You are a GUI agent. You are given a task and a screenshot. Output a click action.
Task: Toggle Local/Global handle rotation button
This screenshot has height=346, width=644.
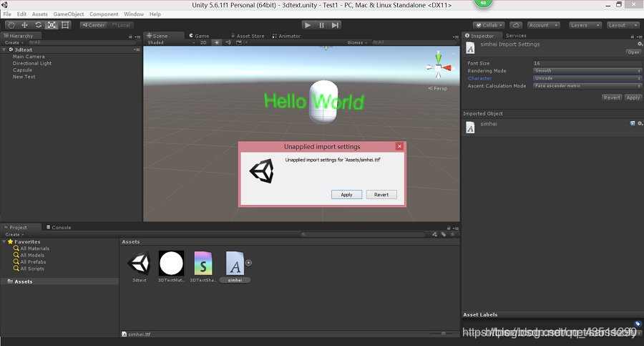[121, 25]
